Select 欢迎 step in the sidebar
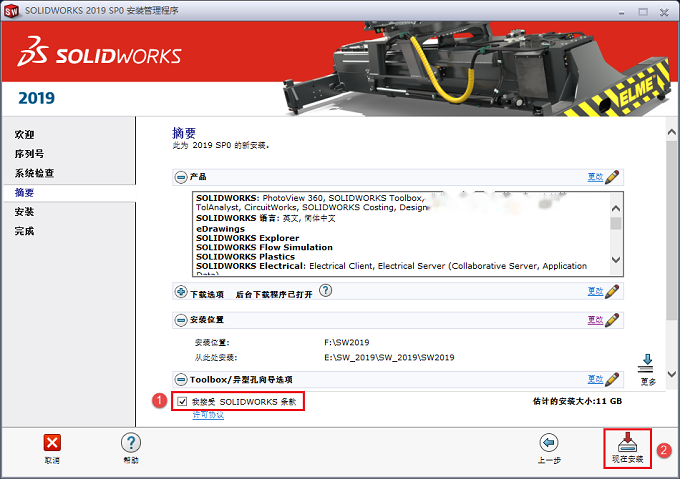This screenshot has height=479, width=680. (24, 135)
